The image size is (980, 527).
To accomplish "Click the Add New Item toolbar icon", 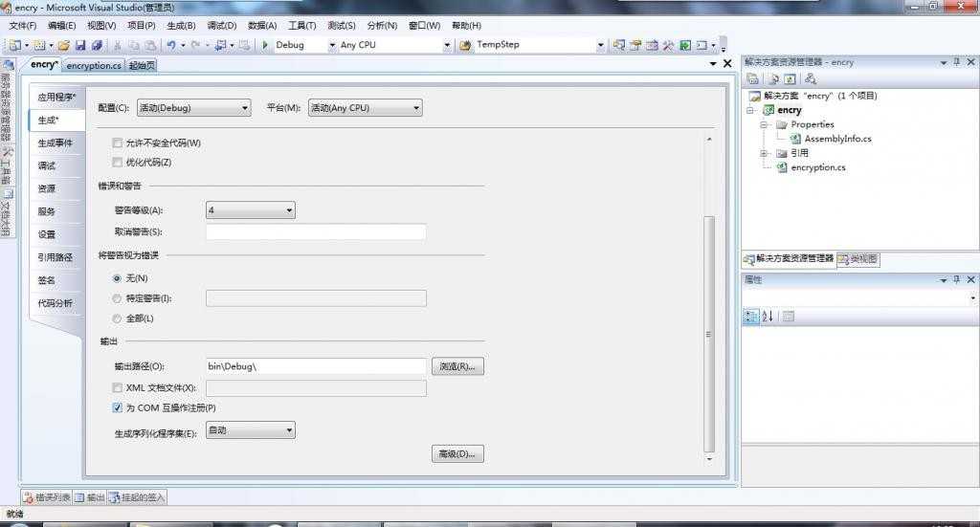I will [39, 45].
